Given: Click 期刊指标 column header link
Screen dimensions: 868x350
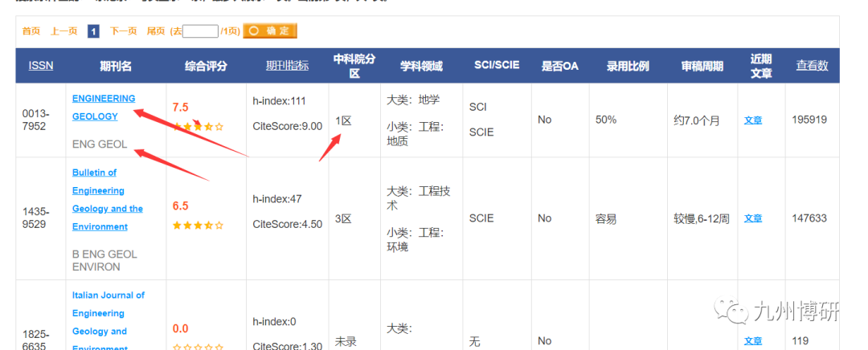Looking at the screenshot, I should pos(287,65).
